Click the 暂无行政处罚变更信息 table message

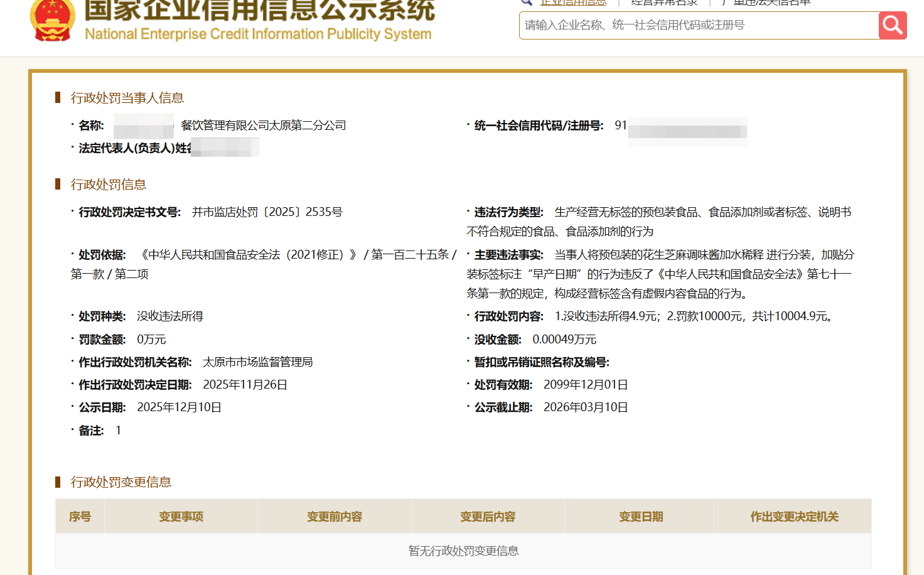tap(463, 551)
